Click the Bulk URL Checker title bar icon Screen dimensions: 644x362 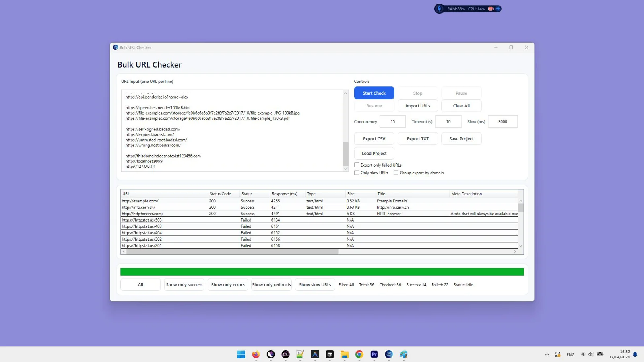[x=116, y=47]
